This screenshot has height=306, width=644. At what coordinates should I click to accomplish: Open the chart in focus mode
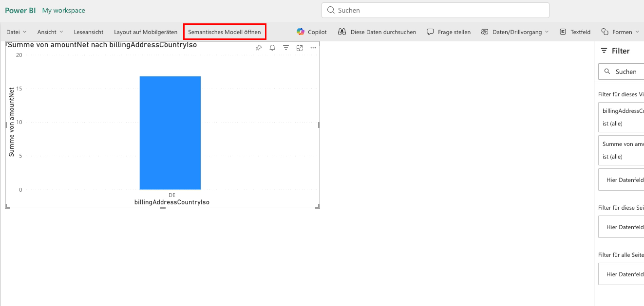click(300, 48)
